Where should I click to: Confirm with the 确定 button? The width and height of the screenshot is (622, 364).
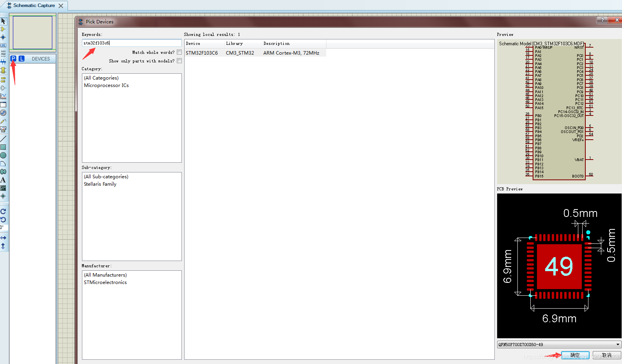(x=575, y=355)
